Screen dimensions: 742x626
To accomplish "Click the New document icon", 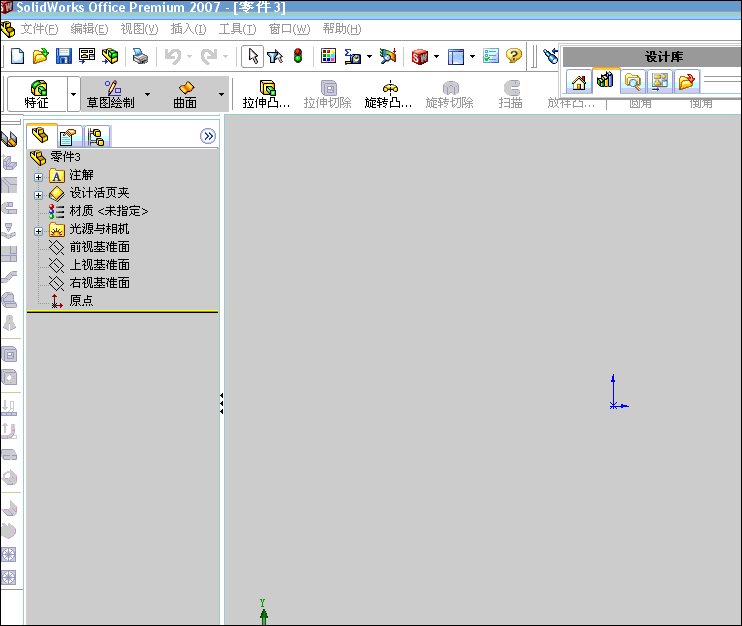I will point(17,56).
